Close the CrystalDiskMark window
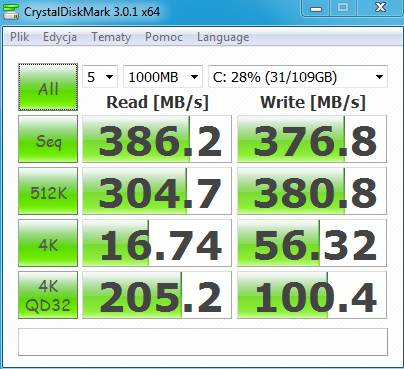 (x=380, y=8)
